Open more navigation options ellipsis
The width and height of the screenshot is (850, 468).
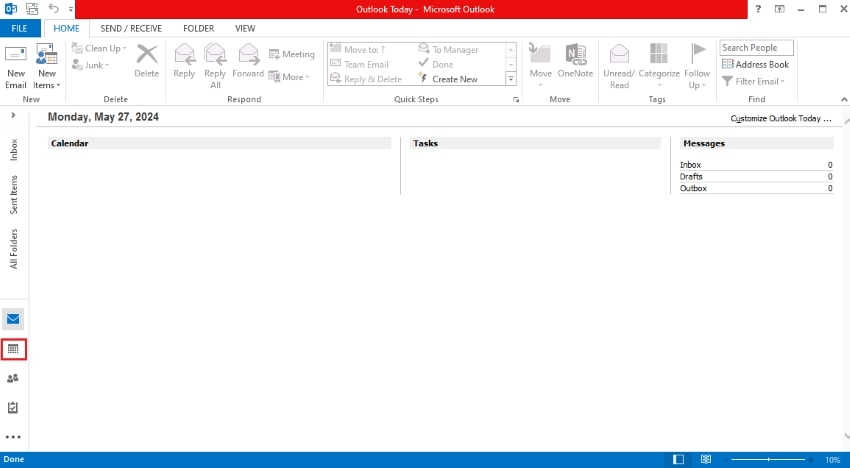coord(13,437)
